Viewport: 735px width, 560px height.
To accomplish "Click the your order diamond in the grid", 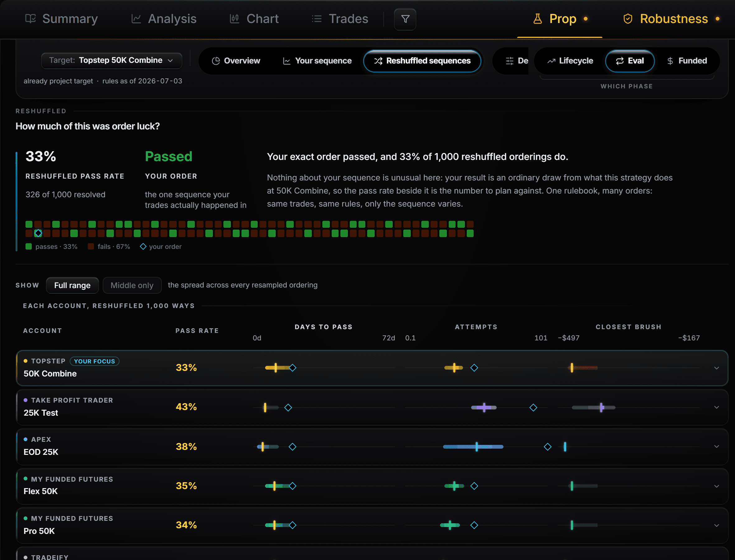I will tap(38, 233).
